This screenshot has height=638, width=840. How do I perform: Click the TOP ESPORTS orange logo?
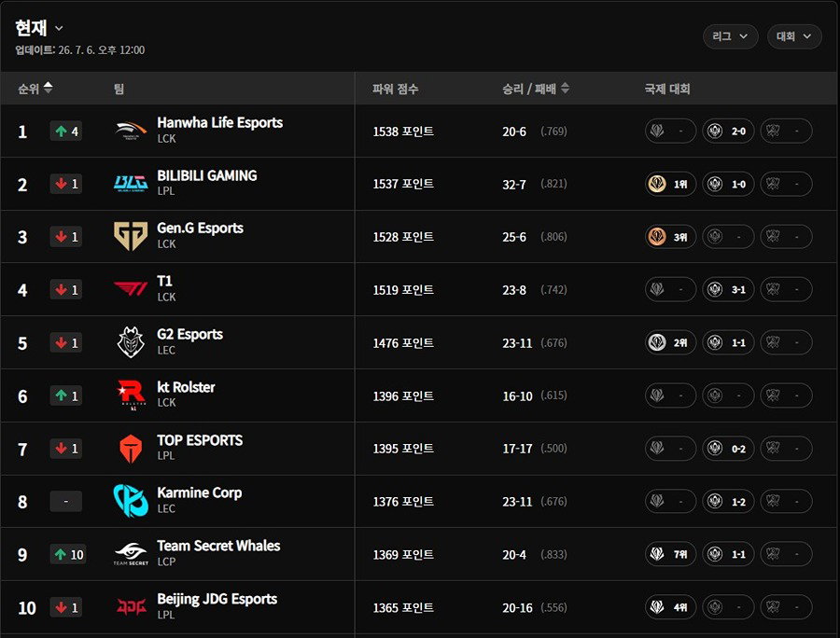131,449
